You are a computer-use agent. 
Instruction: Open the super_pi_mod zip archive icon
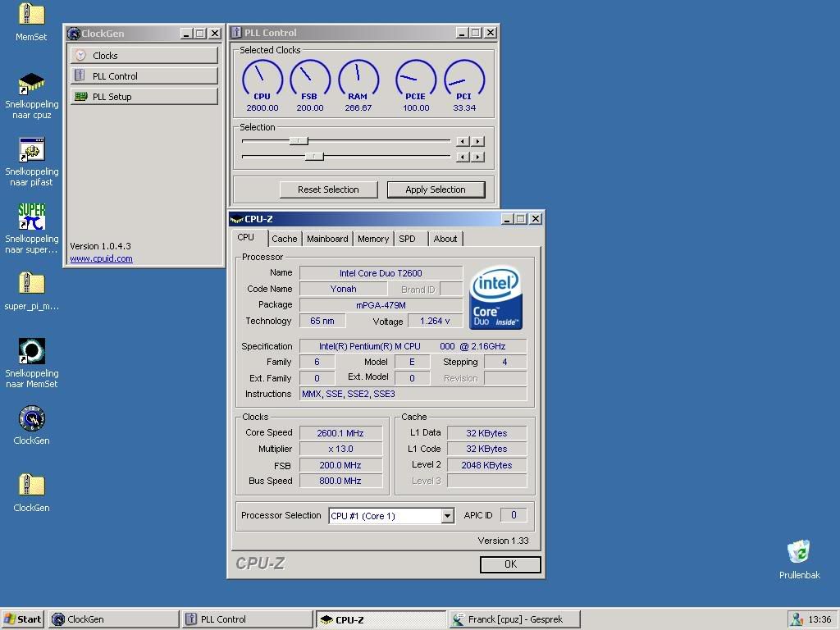pyautogui.click(x=31, y=285)
